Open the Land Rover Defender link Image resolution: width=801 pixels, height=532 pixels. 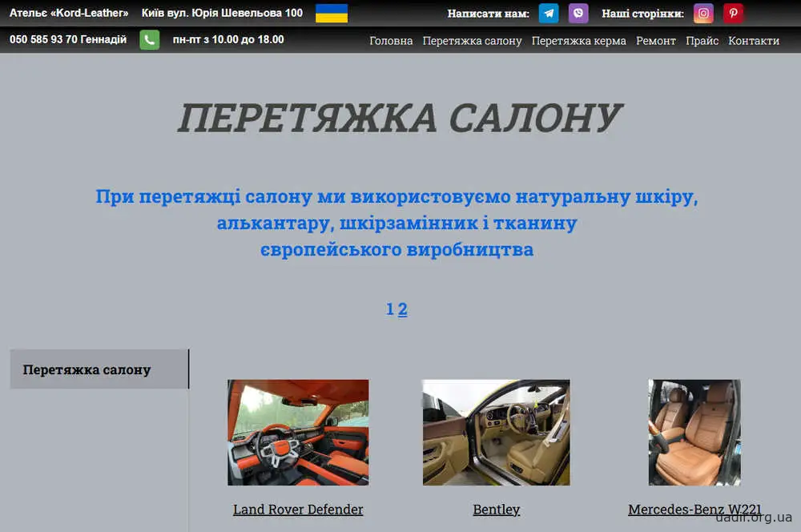[298, 509]
